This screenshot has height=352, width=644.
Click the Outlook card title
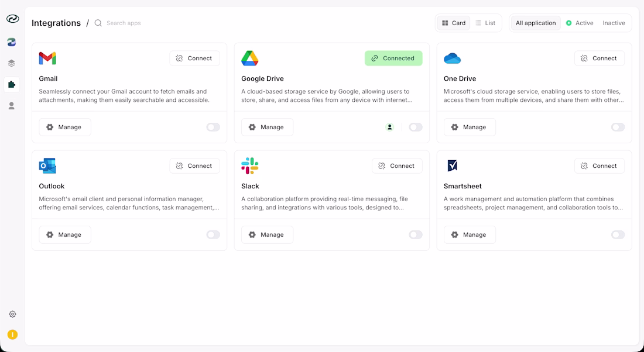(x=52, y=186)
